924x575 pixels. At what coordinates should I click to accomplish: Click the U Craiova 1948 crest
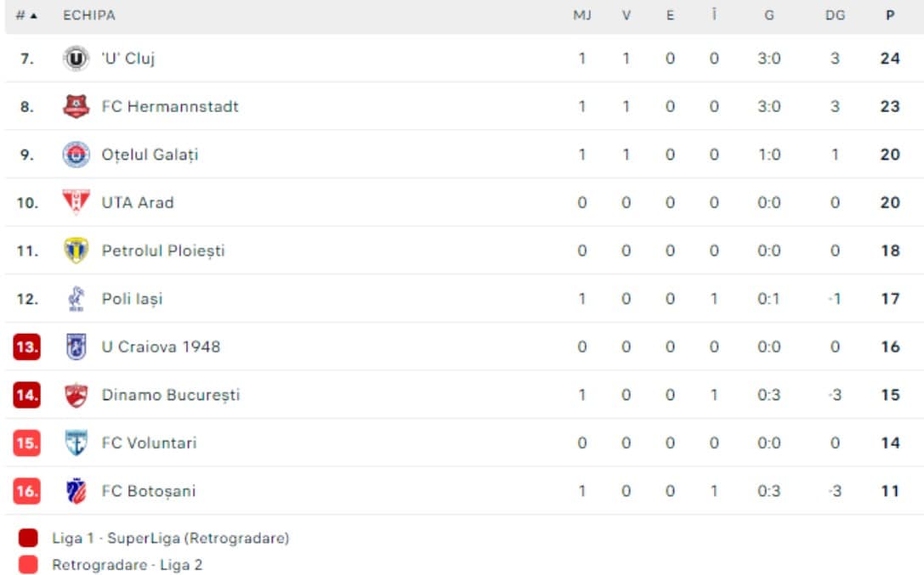click(x=77, y=347)
